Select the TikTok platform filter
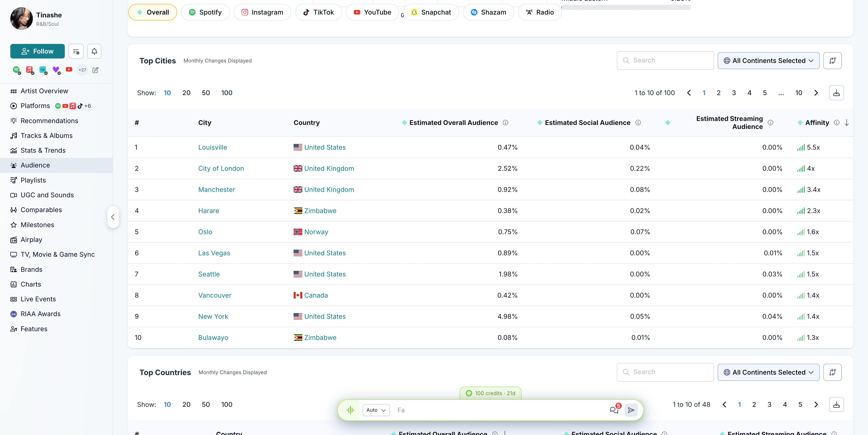 click(x=319, y=12)
